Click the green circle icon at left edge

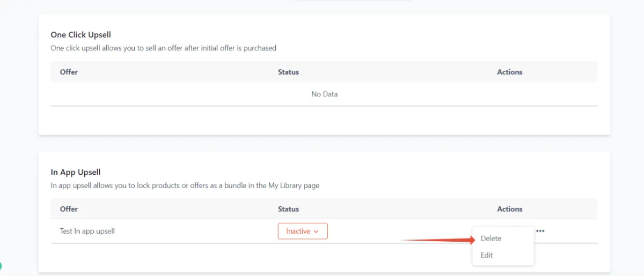[1, 265]
